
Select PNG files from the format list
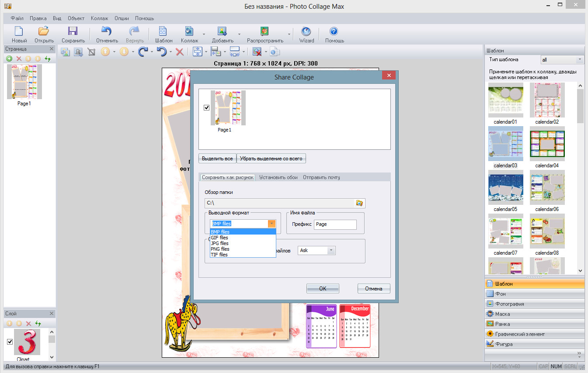point(219,249)
